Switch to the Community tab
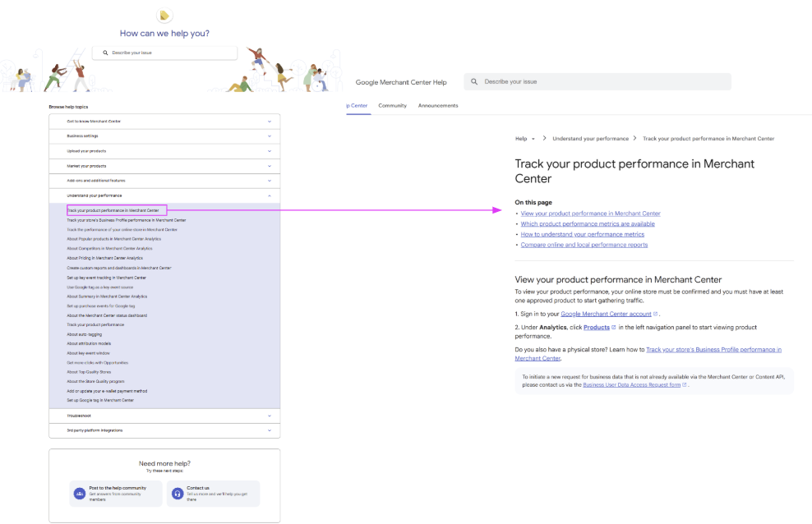Screen dimensions: 812x524 tap(393, 105)
